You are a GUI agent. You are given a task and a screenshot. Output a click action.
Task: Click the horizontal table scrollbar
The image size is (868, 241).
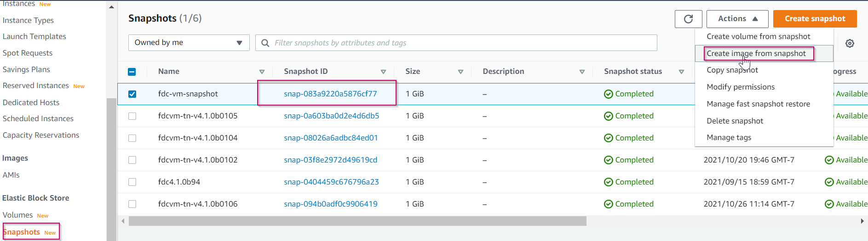[357, 221]
